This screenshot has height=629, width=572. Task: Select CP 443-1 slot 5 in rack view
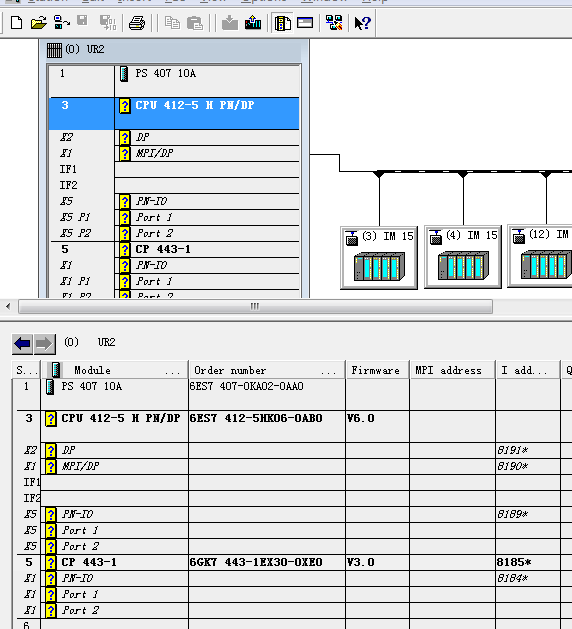[174, 250]
